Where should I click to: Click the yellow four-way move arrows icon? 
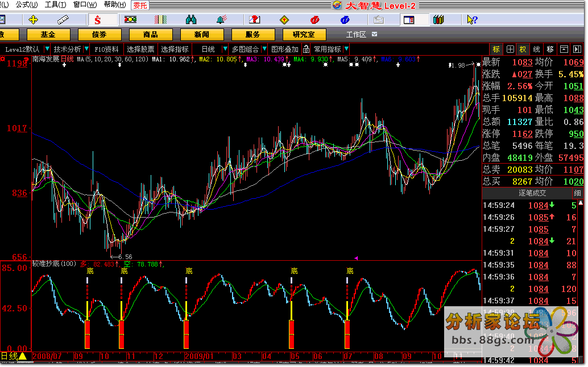click(x=33, y=20)
